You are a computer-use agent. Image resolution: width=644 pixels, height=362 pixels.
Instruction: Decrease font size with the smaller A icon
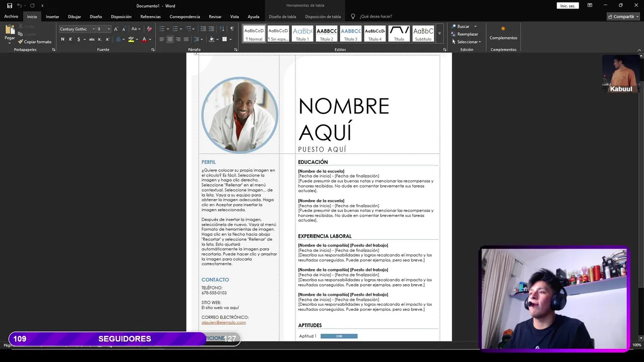pos(124,29)
